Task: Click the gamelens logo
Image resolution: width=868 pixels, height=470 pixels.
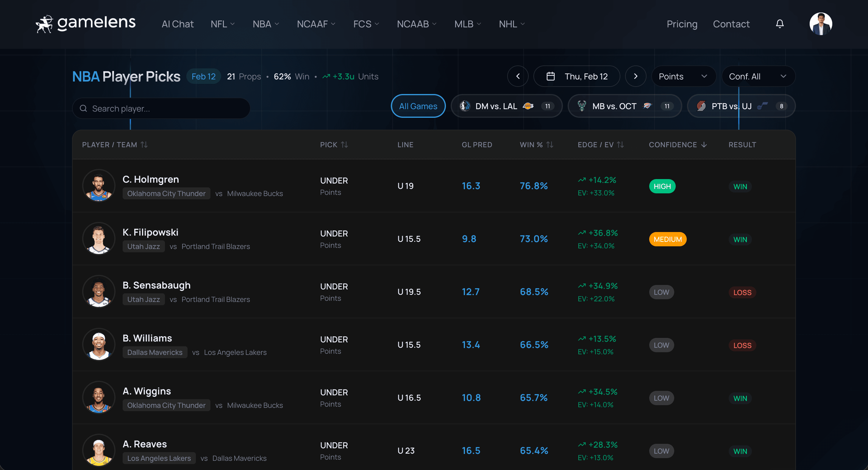Action: (x=86, y=23)
